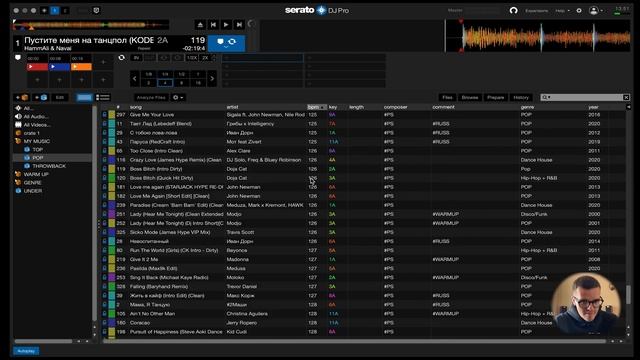Toggle the loop on/off icon
Image resolution: width=640 pixels, height=360 pixels.
point(122,58)
